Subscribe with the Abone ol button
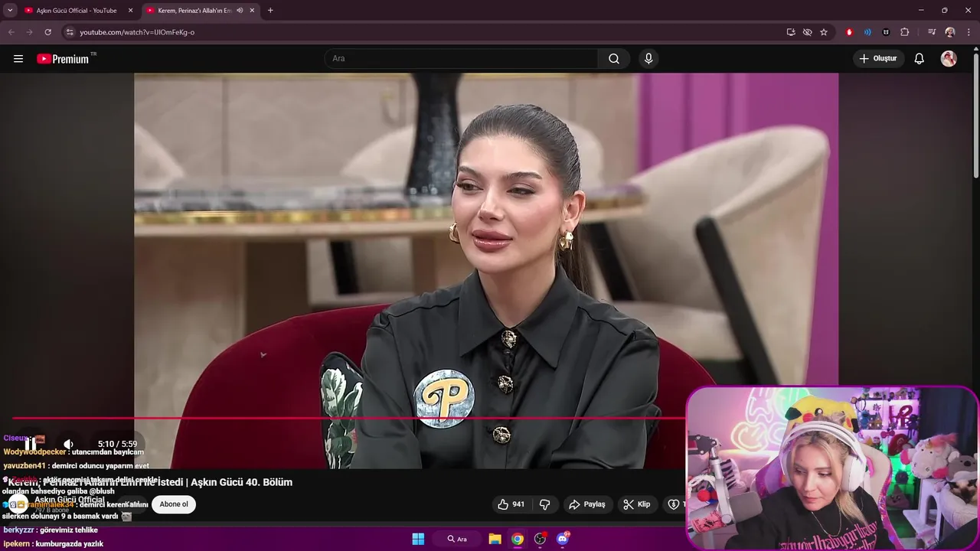The width and height of the screenshot is (980, 551). click(x=174, y=504)
